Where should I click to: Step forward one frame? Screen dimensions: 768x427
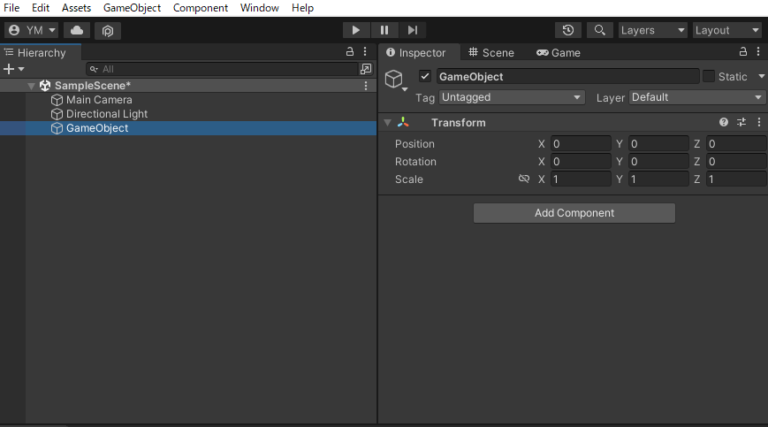(x=412, y=30)
